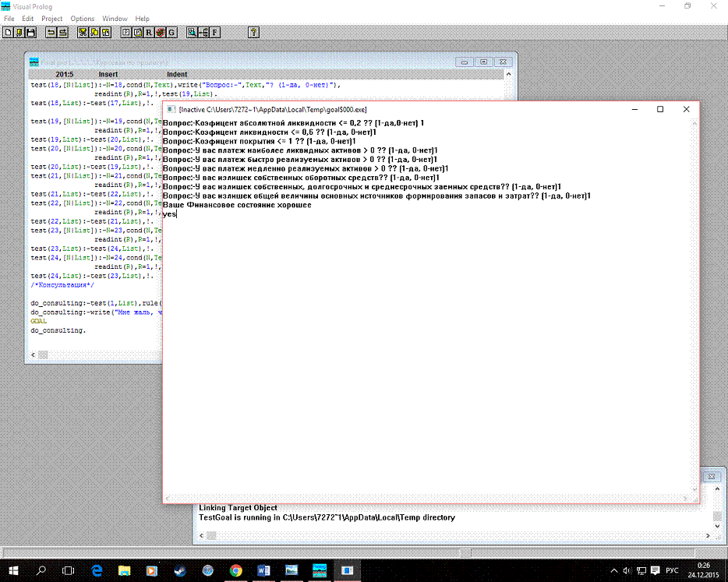Click the Font 'F' toolbar icon

[214, 33]
